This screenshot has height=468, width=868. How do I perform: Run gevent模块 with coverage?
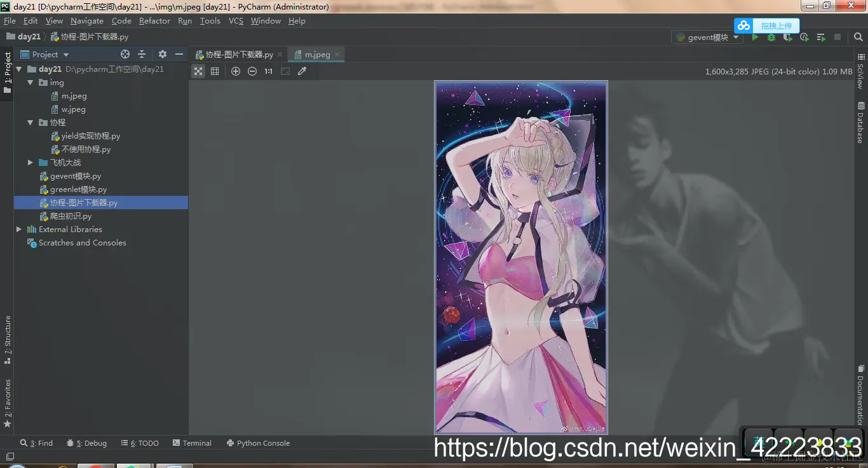tap(788, 38)
